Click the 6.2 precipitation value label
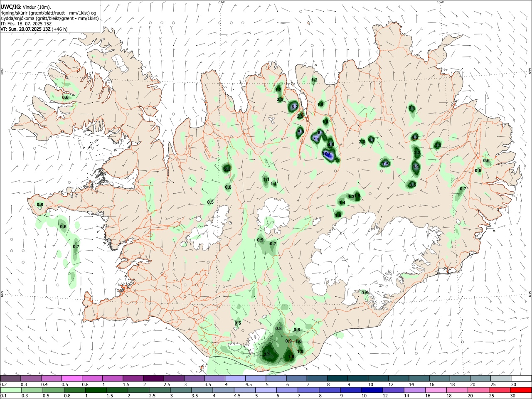The image size is (532, 399). [x=295, y=107]
